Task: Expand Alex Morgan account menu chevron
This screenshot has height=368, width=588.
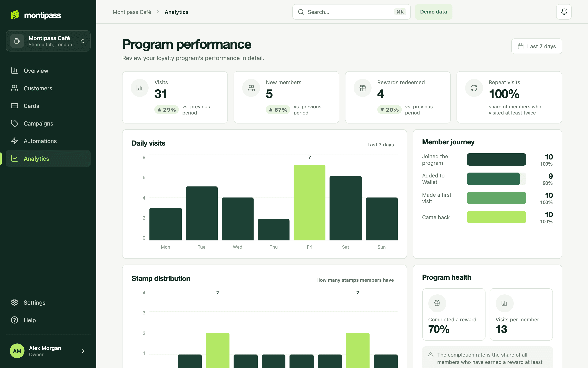Action: pos(83,351)
